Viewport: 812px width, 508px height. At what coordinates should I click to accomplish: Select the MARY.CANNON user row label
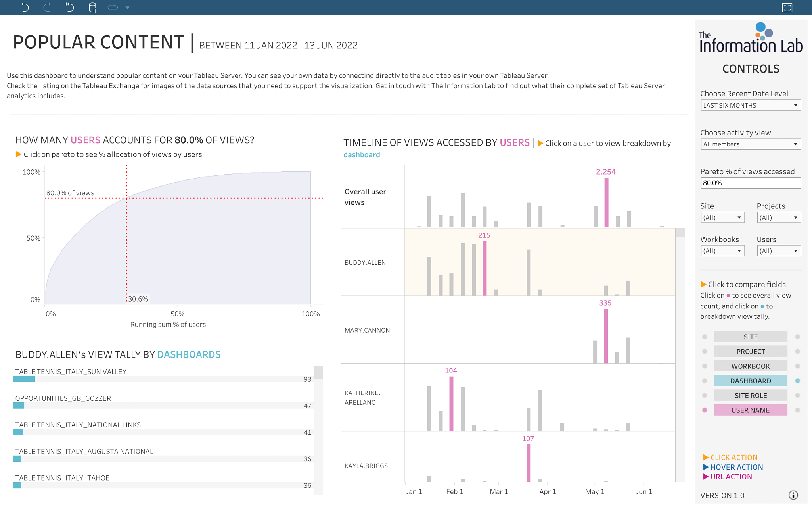coord(367,330)
